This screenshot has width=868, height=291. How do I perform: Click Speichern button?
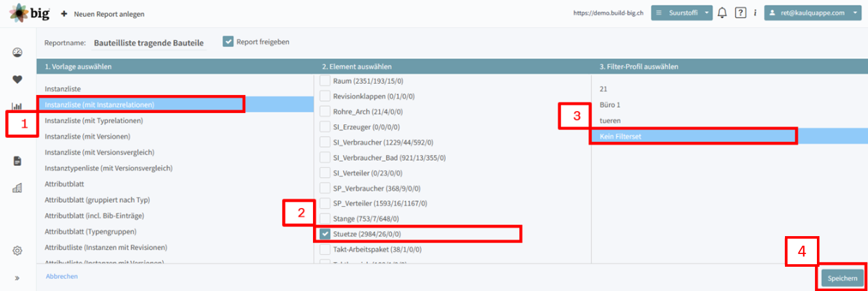click(x=842, y=278)
